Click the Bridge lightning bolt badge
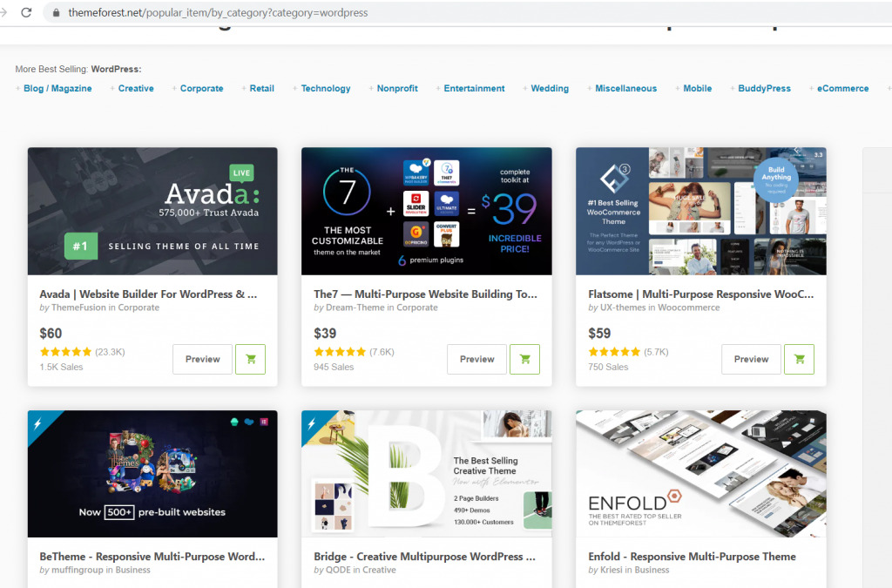 click(x=312, y=423)
